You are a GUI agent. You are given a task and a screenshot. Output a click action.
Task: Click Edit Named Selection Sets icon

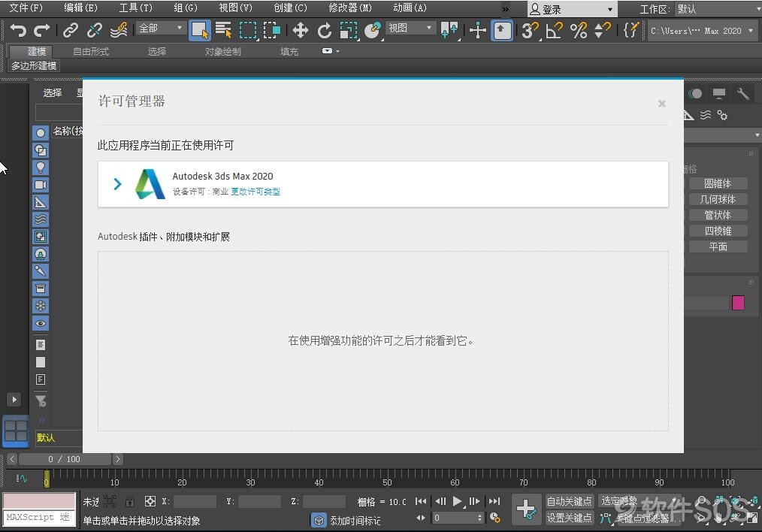click(x=630, y=30)
